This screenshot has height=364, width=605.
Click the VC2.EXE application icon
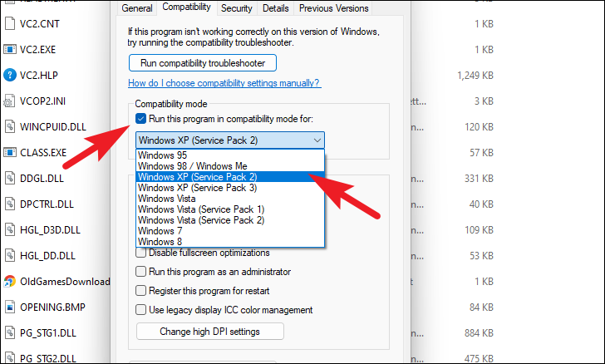(10, 49)
